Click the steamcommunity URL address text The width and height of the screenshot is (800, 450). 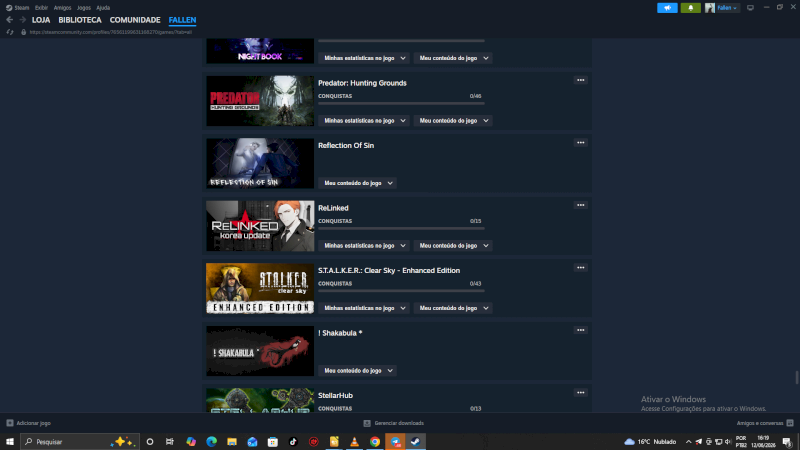click(x=111, y=32)
